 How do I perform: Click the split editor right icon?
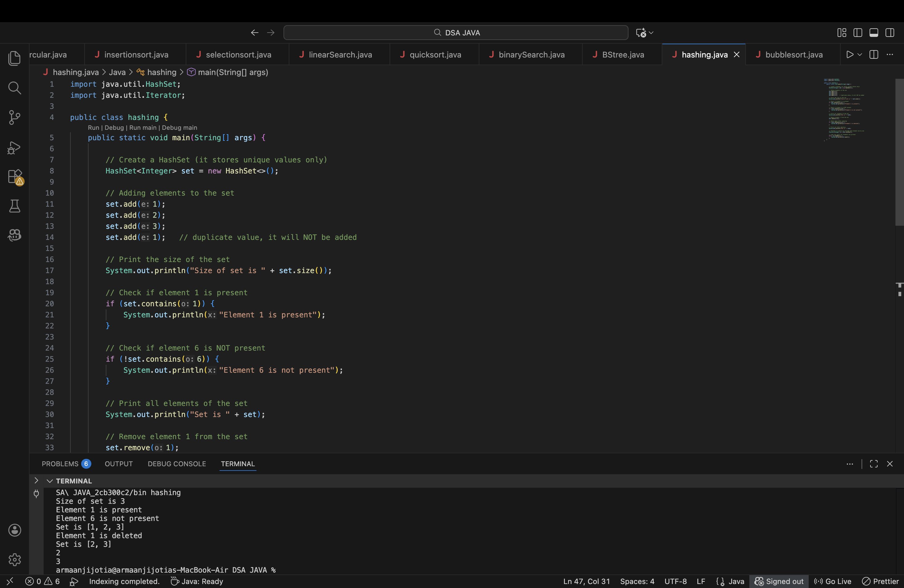(x=874, y=55)
